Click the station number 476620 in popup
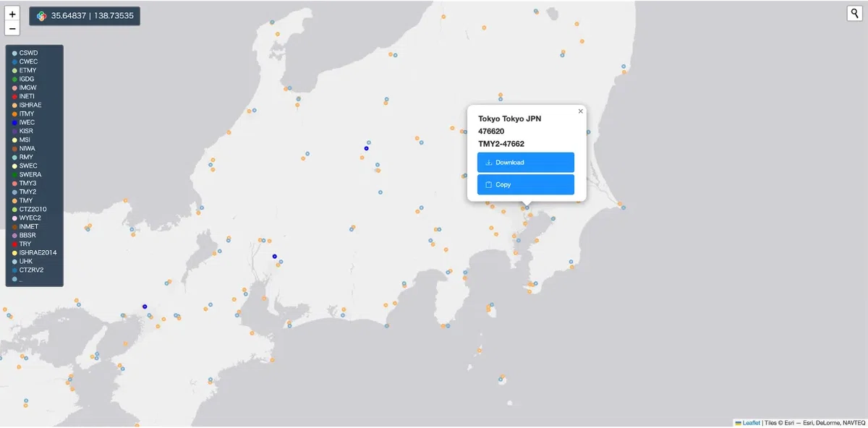Screen dimensions: 868x428 click(x=491, y=131)
